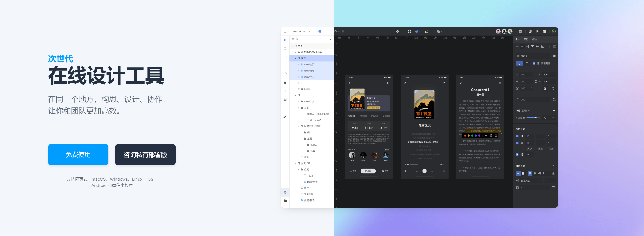The height and width of the screenshot is (236, 644).
Task: Click the FIRE book cover in middle screen
Action: (424, 105)
